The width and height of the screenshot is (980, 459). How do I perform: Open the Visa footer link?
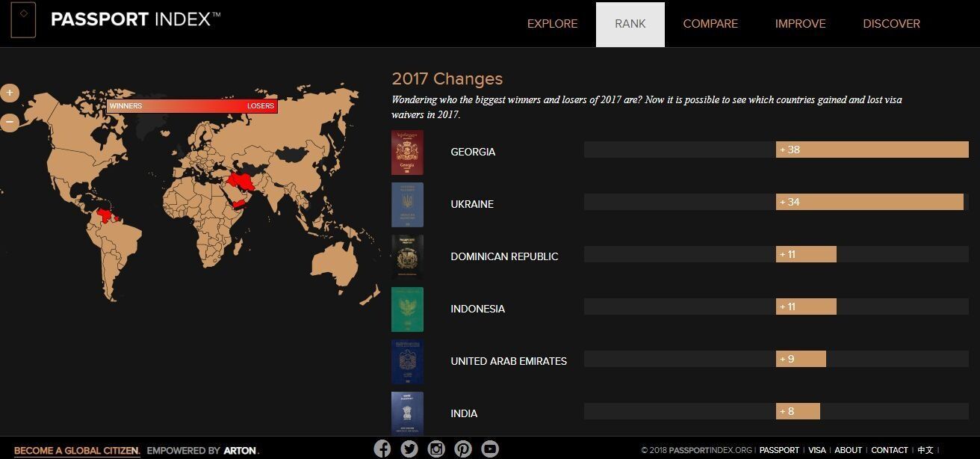click(817, 450)
